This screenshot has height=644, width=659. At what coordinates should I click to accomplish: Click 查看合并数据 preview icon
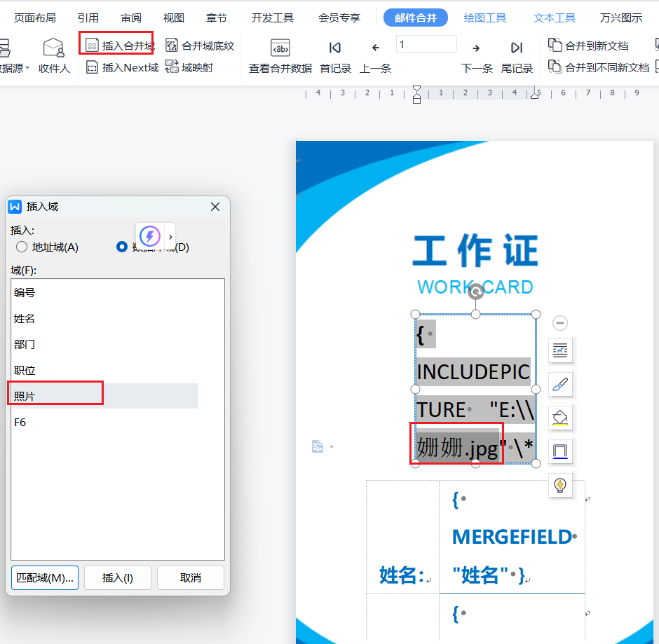pos(280,48)
